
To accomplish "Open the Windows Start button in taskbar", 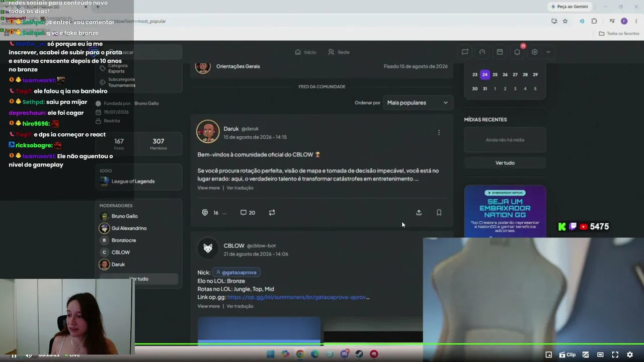I will click(x=270, y=354).
